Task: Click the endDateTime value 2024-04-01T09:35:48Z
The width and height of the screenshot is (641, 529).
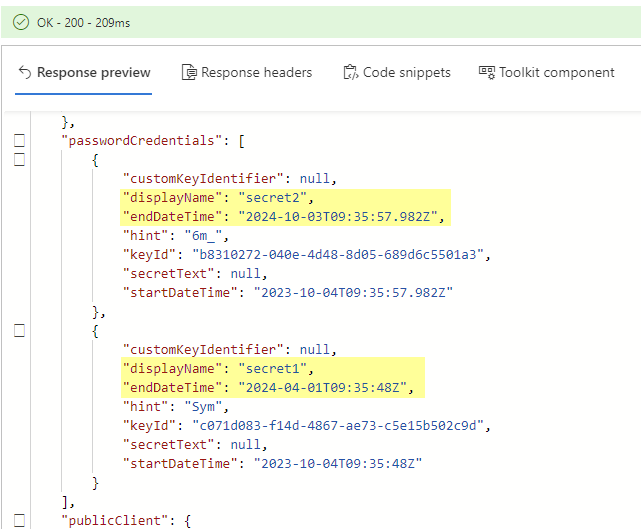Action: (322, 388)
